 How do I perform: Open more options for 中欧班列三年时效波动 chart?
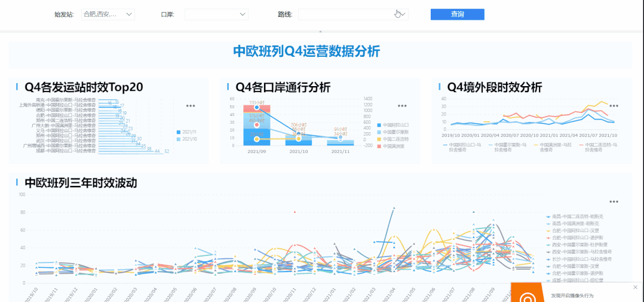coord(614,202)
